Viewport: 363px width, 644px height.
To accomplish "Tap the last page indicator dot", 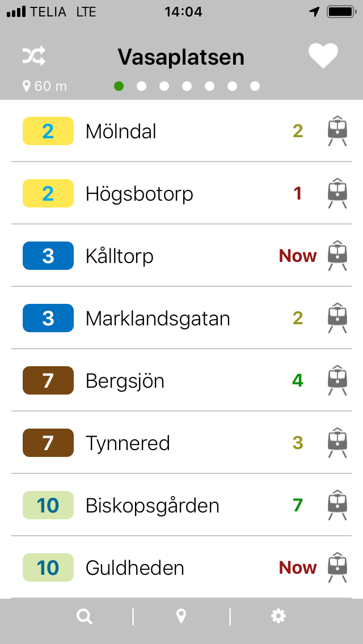I will click(255, 86).
